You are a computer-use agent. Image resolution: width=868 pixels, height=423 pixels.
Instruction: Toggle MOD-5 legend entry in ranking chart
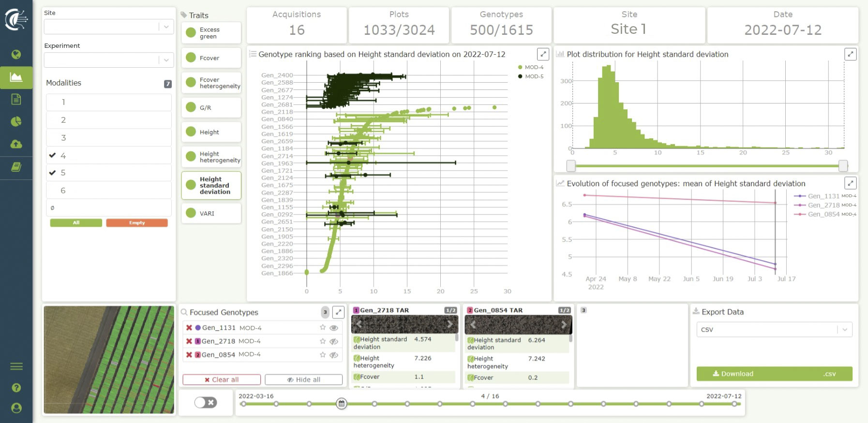pyautogui.click(x=531, y=76)
